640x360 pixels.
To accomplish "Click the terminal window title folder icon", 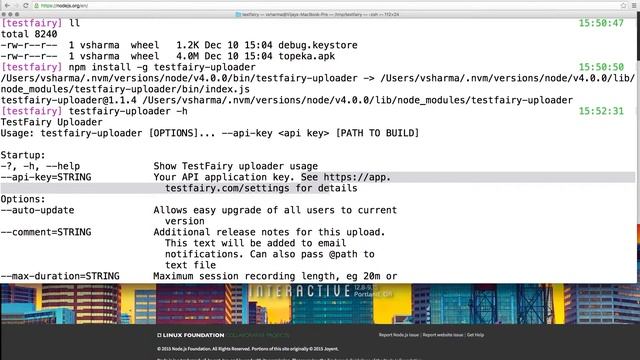I will click(238, 14).
